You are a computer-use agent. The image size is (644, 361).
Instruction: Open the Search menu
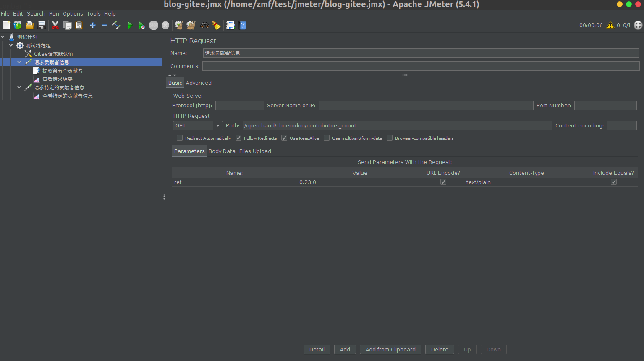[x=36, y=13]
